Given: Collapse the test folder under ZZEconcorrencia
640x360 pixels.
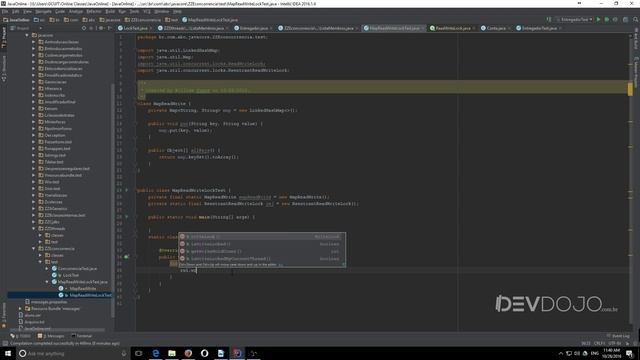Looking at the screenshot, I should click(x=40, y=262).
